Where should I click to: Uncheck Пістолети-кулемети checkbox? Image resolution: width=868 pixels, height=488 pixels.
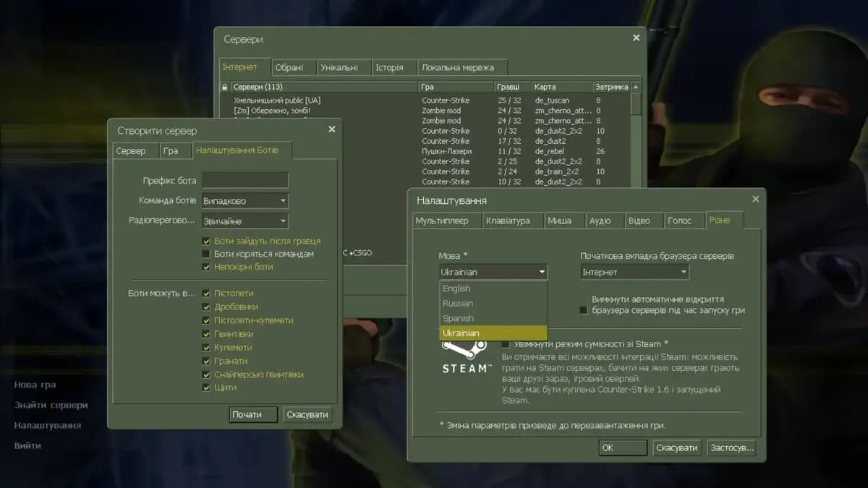click(206, 320)
